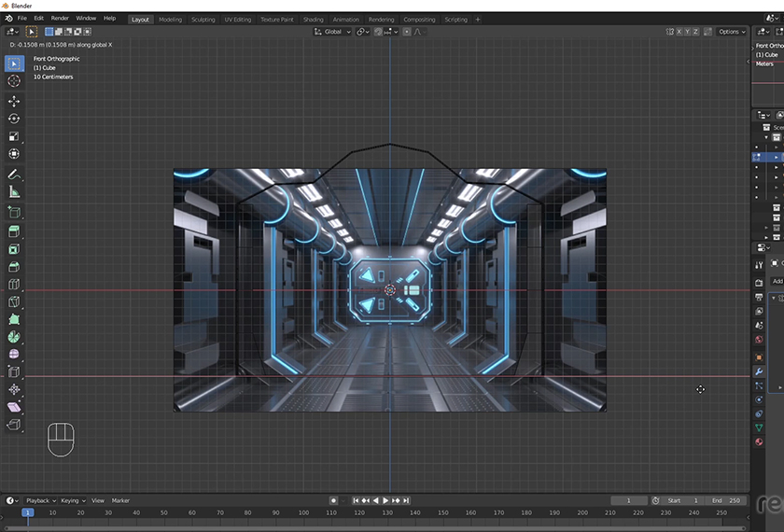Expand the Options dropdown
The image size is (784, 532).
coord(732,32)
